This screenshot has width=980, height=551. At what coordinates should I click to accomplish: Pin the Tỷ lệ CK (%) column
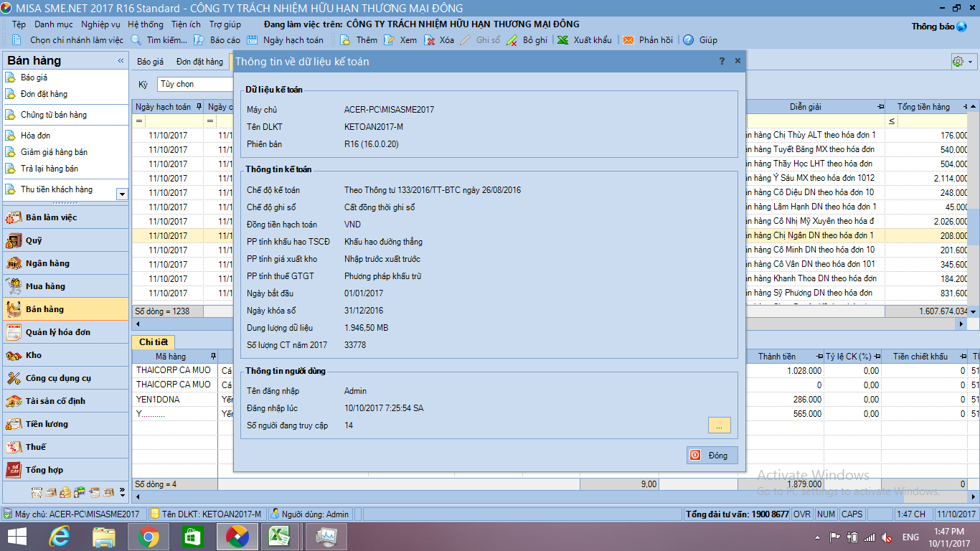click(878, 357)
